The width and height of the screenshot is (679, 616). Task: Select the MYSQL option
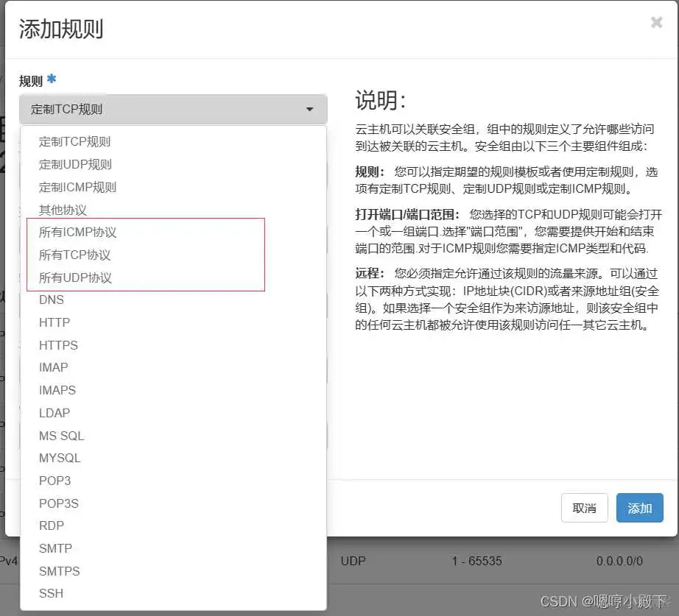60,458
